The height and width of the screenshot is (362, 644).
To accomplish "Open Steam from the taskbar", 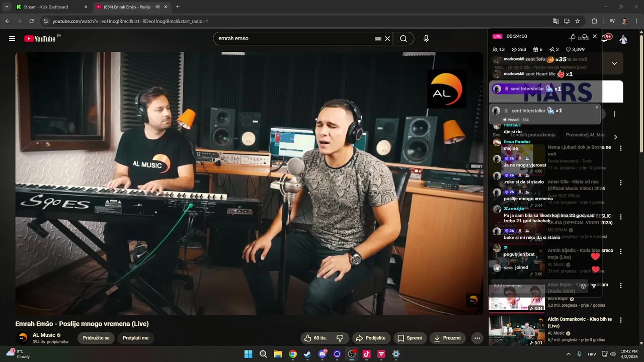I will pyautogui.click(x=307, y=354).
